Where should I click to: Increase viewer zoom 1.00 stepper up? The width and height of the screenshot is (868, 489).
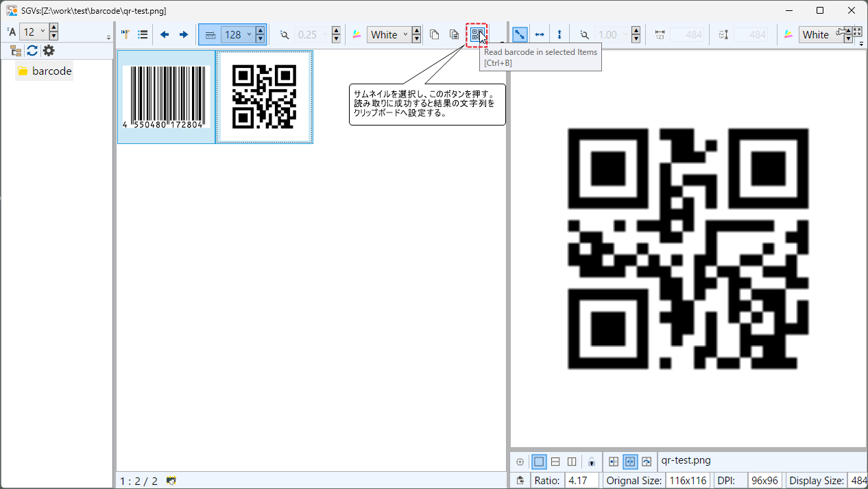click(x=636, y=30)
